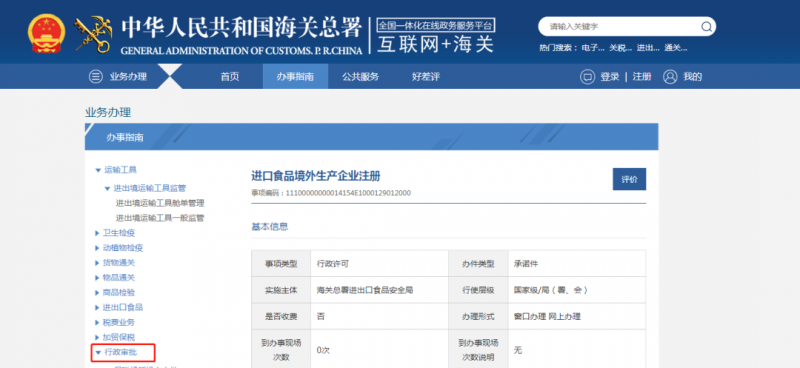Viewport: 800px width, 368px height.
Task: Click hot search term 电子...
Action: [x=593, y=48]
